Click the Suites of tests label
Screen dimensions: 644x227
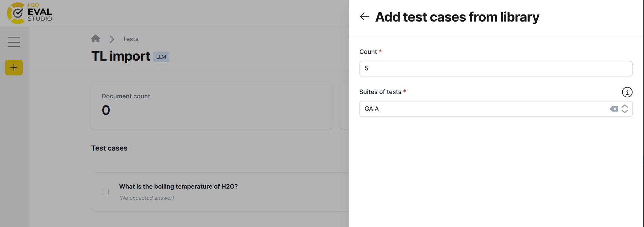click(x=380, y=92)
